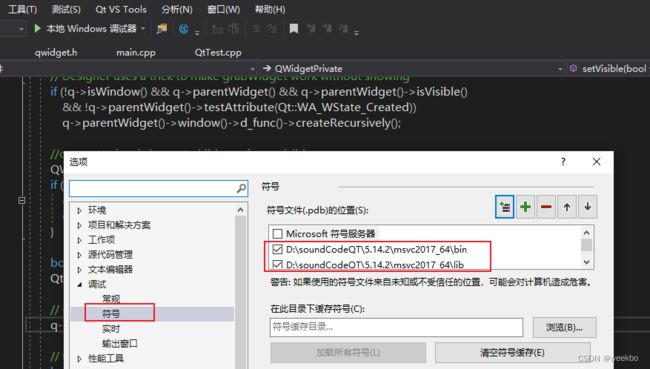The image size is (650, 369).
Task: Click the increase indent toolbar icon
Action: tap(233, 29)
